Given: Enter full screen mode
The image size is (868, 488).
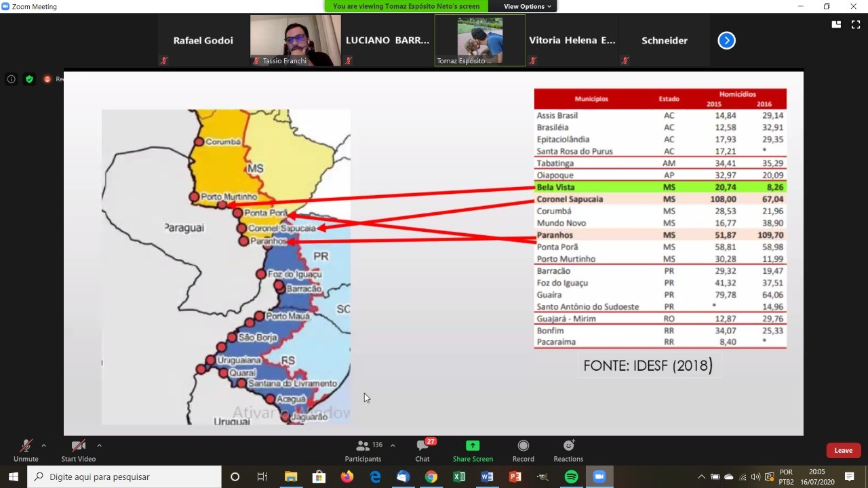Looking at the screenshot, I should (855, 24).
